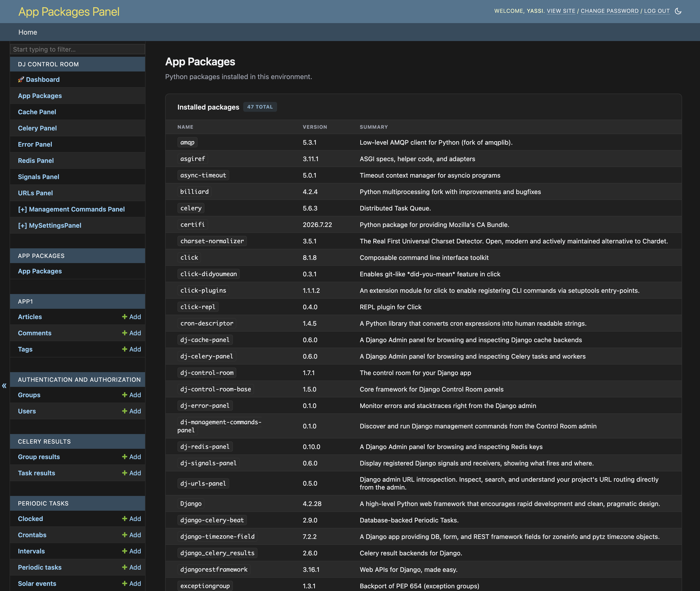
Task: Open Celery Panel in the sidebar
Action: click(38, 128)
